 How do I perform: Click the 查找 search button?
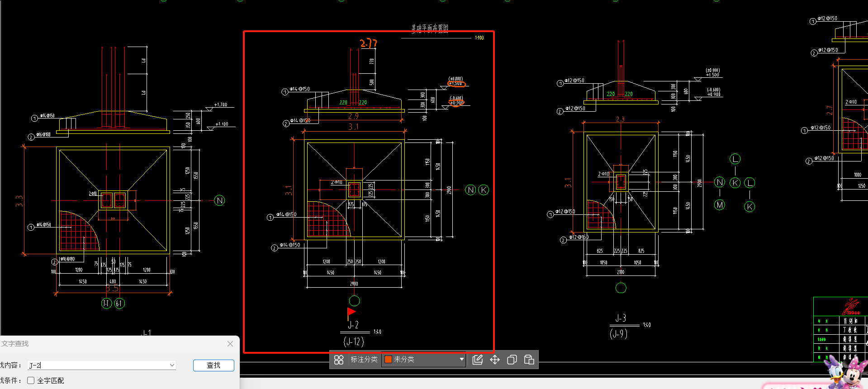[x=213, y=365]
